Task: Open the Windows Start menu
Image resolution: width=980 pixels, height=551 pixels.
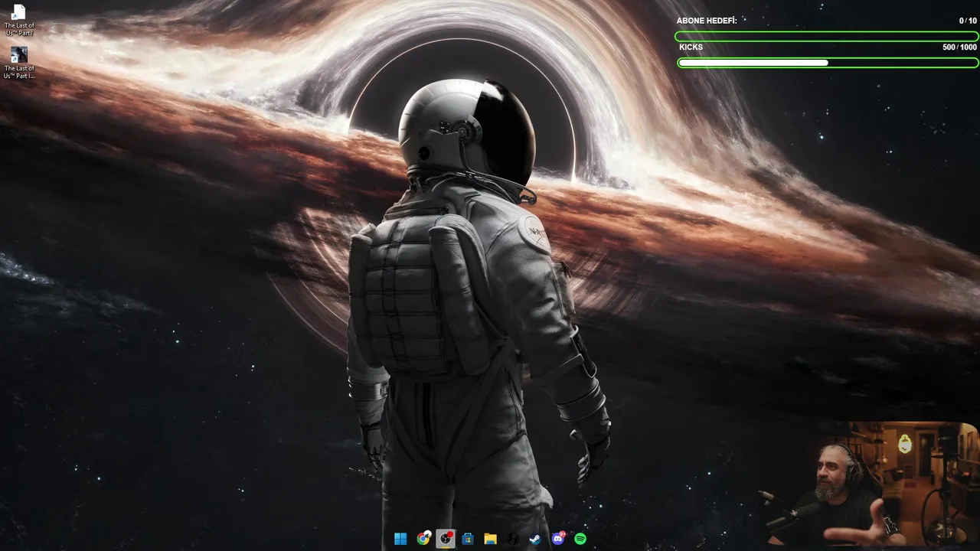Action: pos(400,539)
